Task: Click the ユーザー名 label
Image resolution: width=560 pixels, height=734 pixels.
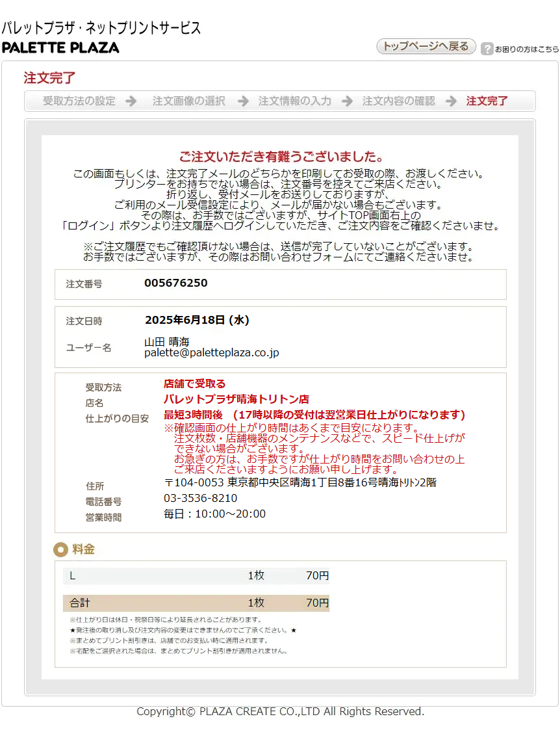Action: (88, 348)
